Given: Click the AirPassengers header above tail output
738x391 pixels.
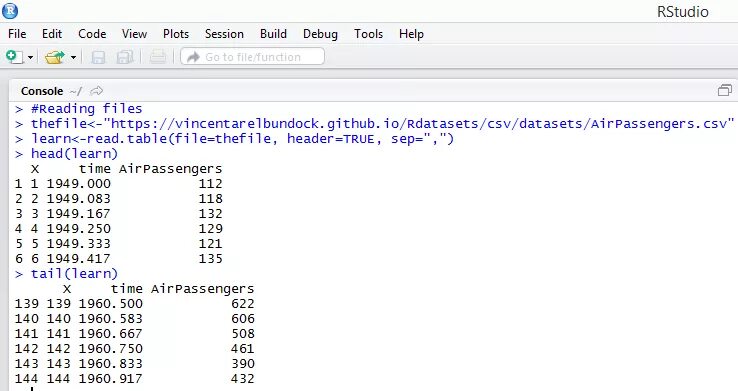Looking at the screenshot, I should pyautogui.click(x=202, y=289).
